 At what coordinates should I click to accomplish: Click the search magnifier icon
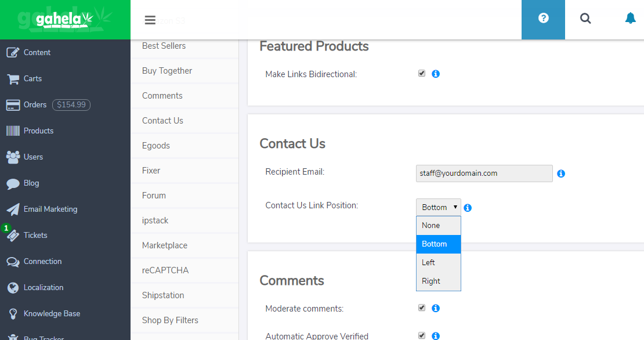pyautogui.click(x=585, y=19)
